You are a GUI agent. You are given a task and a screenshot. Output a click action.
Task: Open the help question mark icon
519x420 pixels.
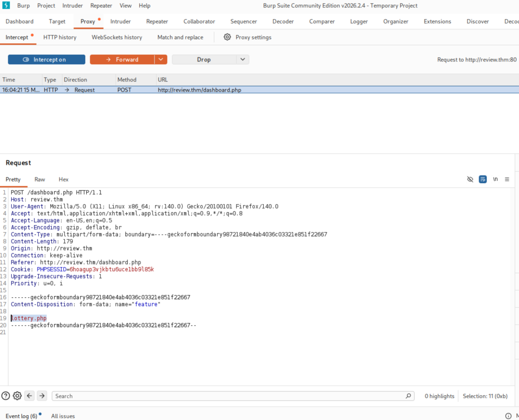[x=5, y=396]
